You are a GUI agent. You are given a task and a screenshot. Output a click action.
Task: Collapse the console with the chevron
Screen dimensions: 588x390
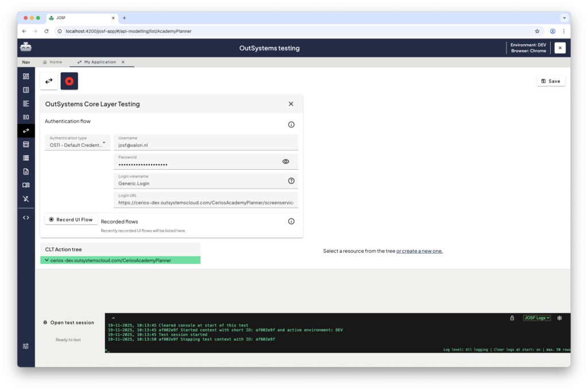coord(113,318)
